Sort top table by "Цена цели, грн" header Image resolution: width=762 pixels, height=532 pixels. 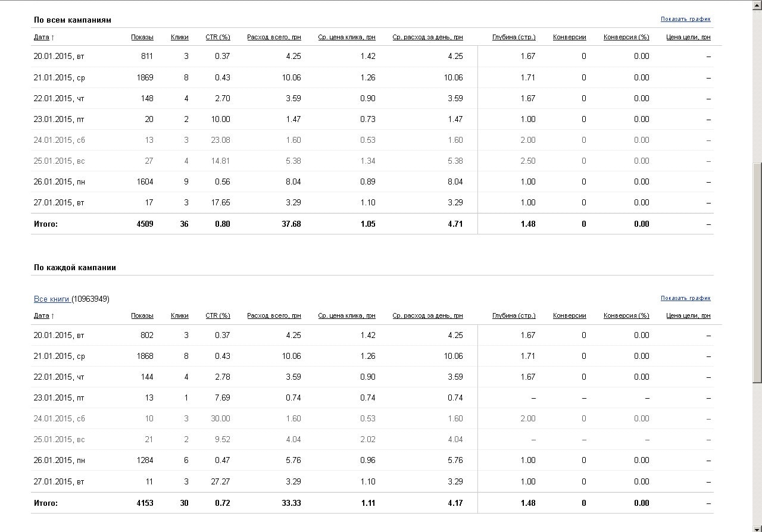tap(688, 37)
